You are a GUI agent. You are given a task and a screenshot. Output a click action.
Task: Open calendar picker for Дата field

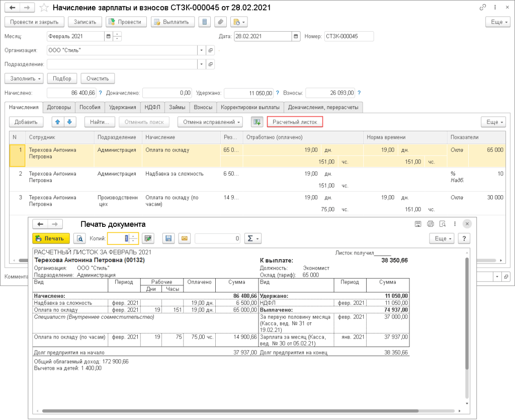(x=296, y=36)
